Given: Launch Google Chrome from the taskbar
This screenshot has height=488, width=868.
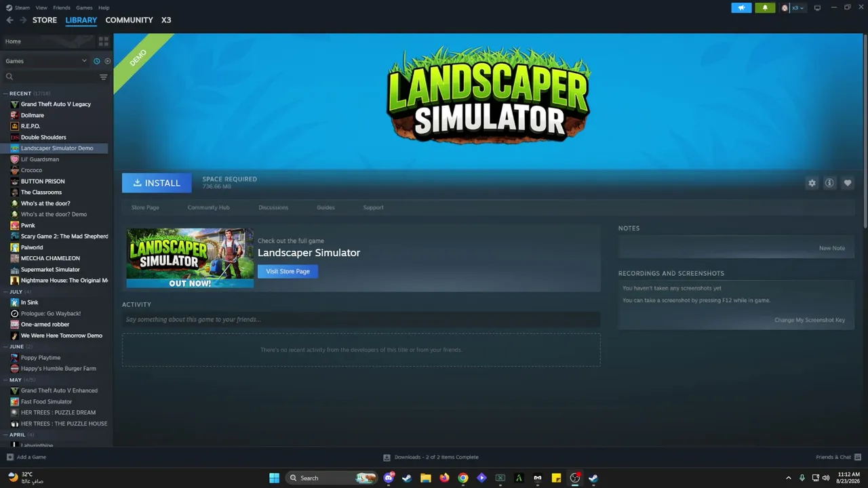Looking at the screenshot, I should tap(463, 478).
